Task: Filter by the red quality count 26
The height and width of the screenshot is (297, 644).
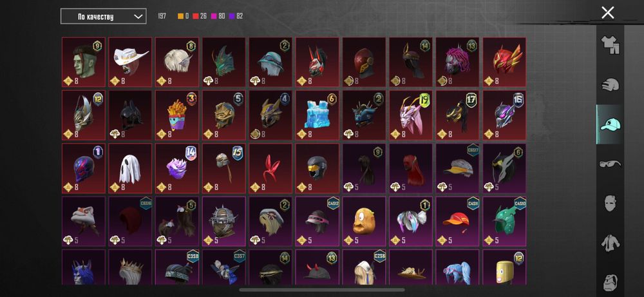Action: 200,17
